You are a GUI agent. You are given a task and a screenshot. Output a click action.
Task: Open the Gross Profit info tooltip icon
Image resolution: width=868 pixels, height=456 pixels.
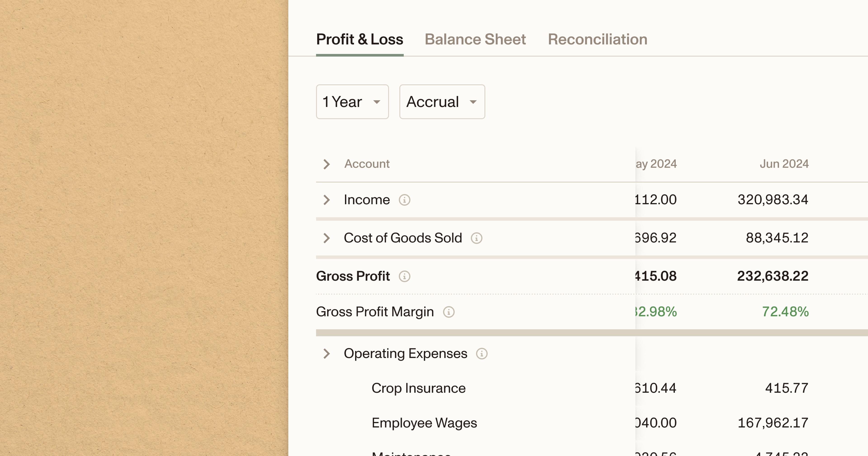tap(404, 276)
